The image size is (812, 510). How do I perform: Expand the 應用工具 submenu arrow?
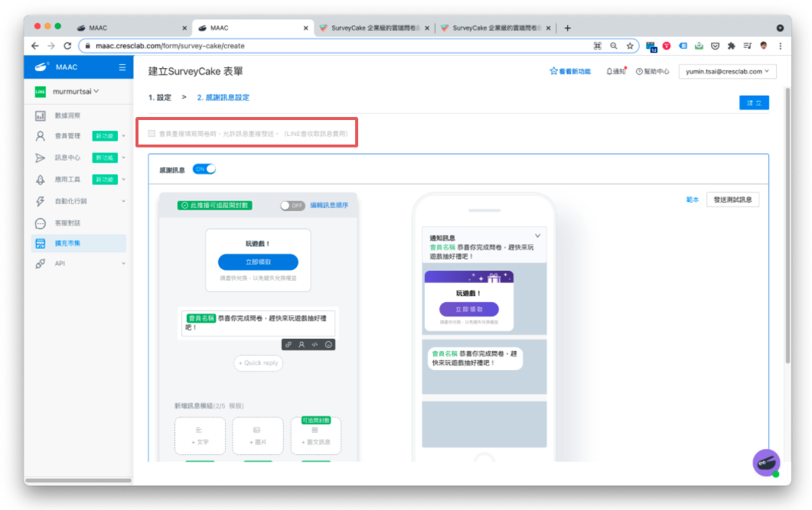[x=124, y=180]
